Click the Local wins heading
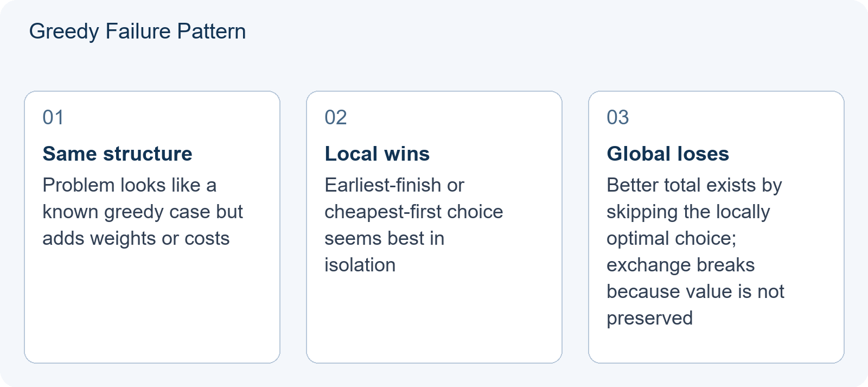 pos(377,154)
